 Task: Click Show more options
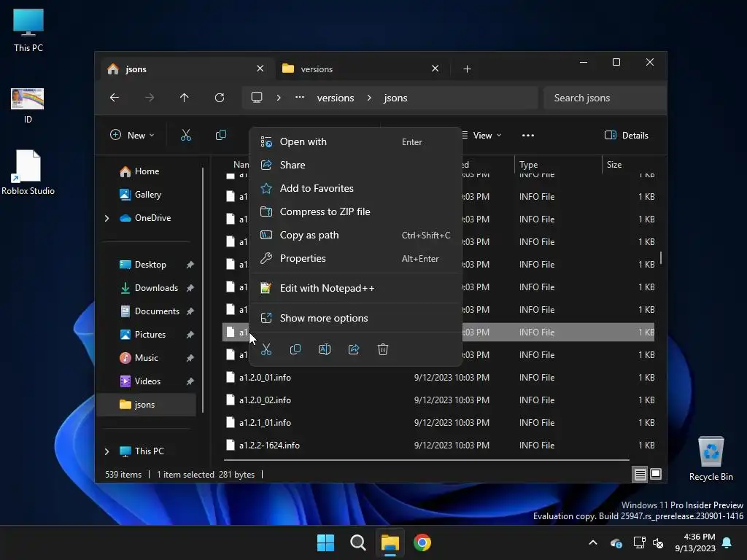pyautogui.click(x=355, y=319)
